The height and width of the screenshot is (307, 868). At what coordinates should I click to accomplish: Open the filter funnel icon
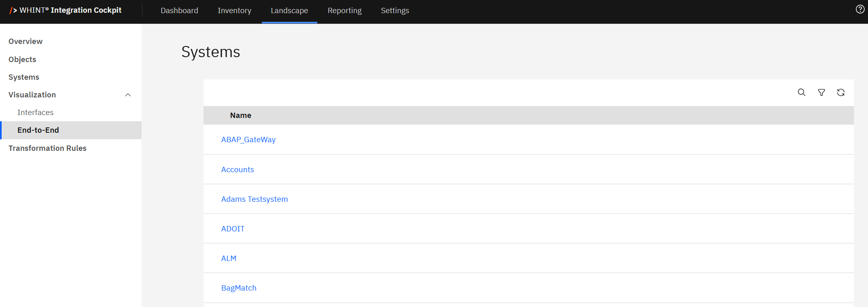821,92
